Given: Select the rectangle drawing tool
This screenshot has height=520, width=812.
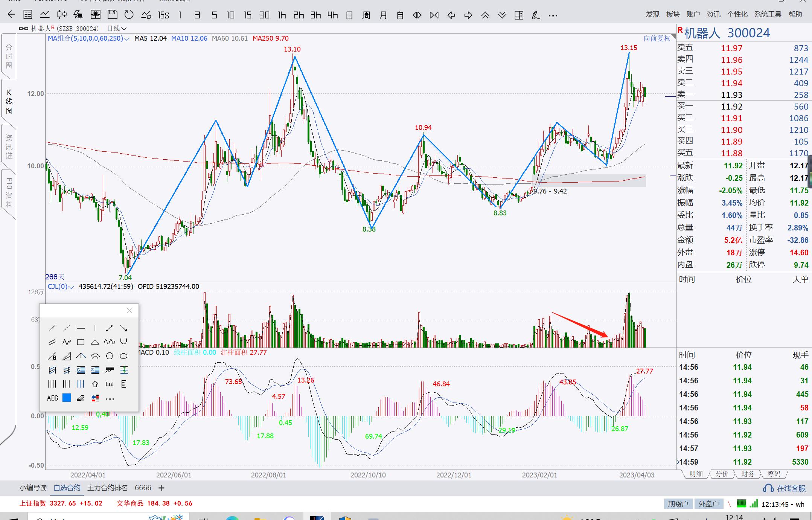Looking at the screenshot, I should [81, 342].
